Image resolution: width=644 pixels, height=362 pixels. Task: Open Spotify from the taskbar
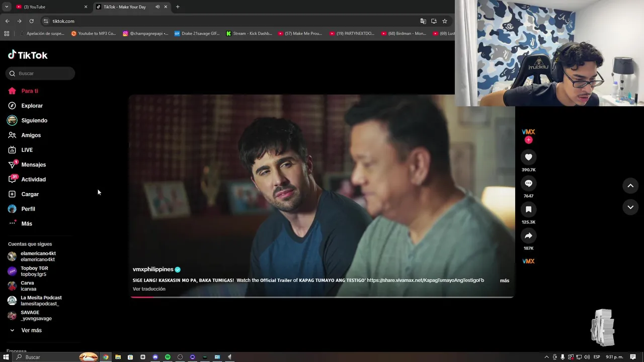[x=168, y=357]
